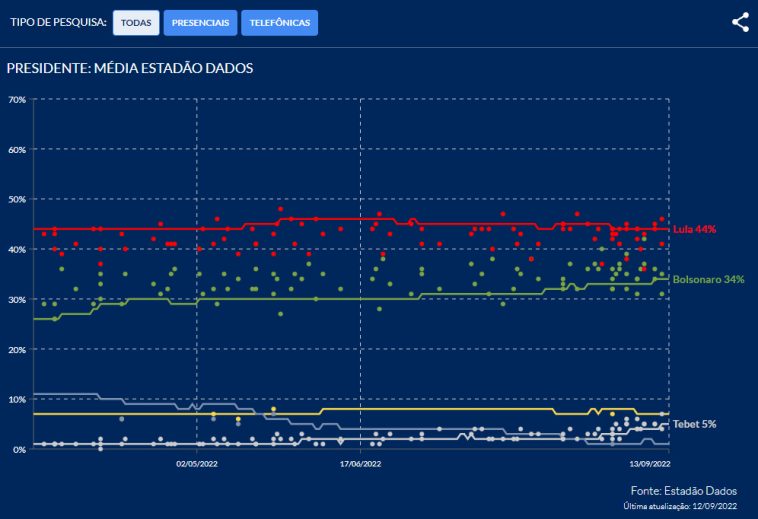This screenshot has width=758, height=519.
Task: Filter polls by PRESENCIAIS
Action: pos(200,23)
